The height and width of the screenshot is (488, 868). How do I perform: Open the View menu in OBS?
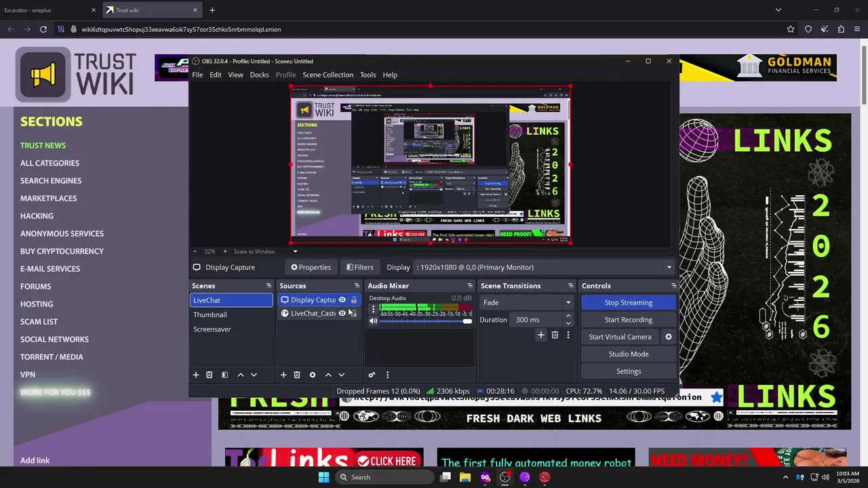tap(235, 75)
